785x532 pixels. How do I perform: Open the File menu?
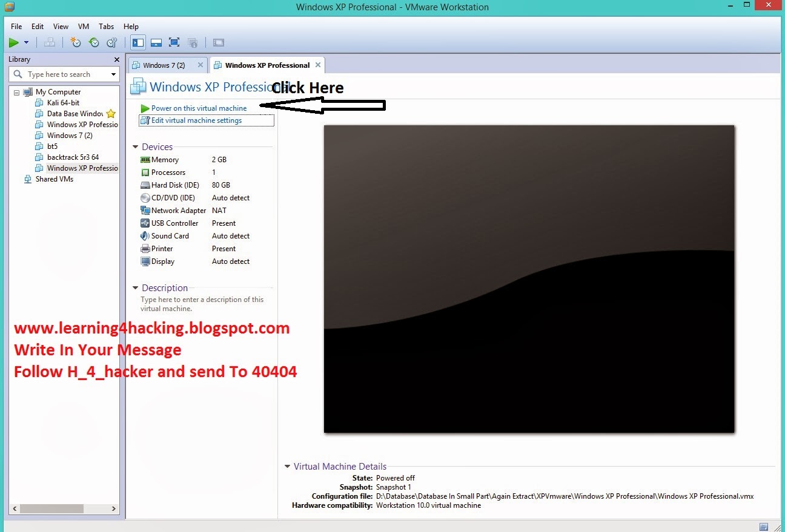[x=16, y=27]
